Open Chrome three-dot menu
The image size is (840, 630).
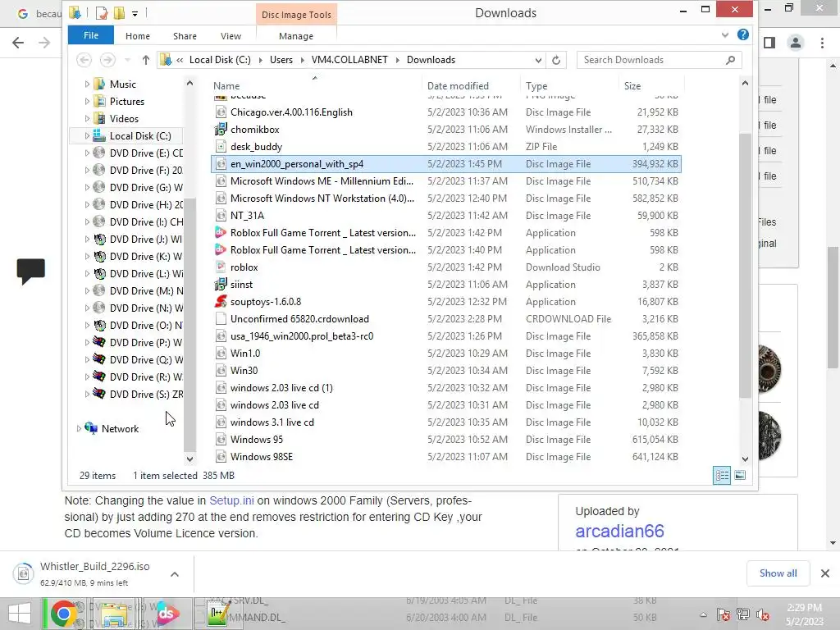(822, 43)
